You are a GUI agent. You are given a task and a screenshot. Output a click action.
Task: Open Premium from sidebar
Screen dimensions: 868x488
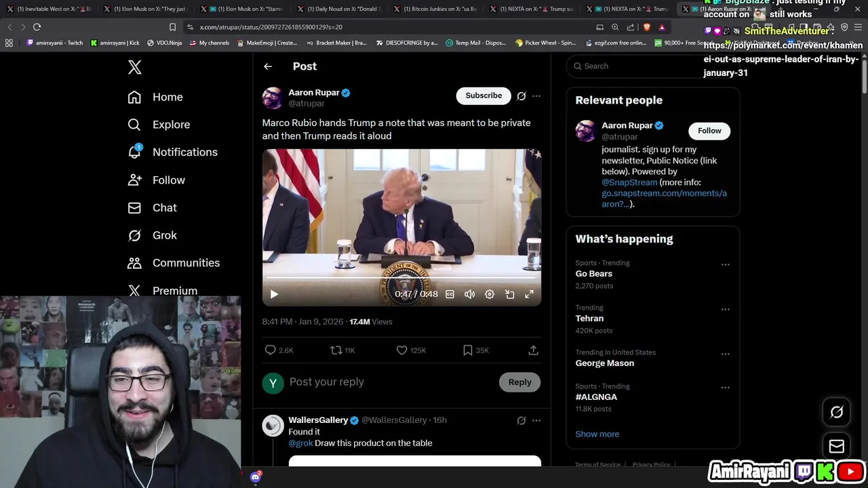(x=162, y=291)
